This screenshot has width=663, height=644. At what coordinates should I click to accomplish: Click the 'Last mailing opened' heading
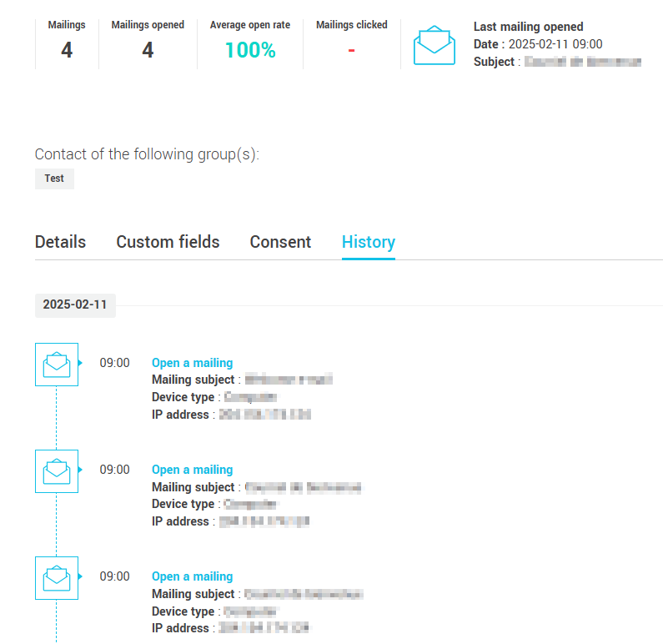528,27
